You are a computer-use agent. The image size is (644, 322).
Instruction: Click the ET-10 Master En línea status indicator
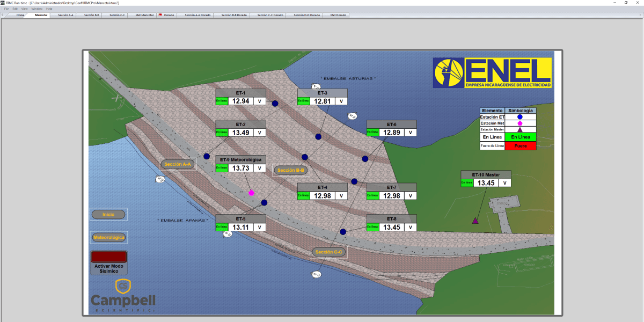(x=467, y=183)
